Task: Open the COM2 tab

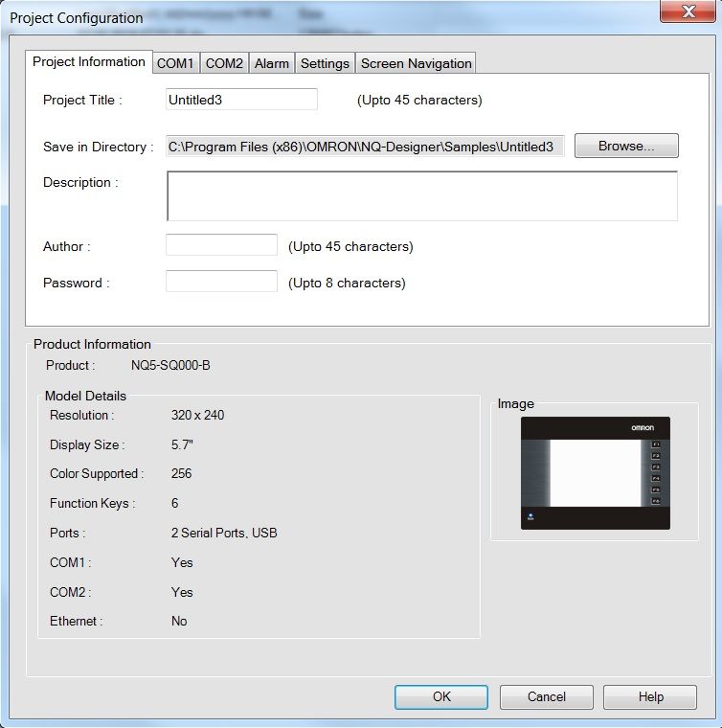Action: (225, 63)
